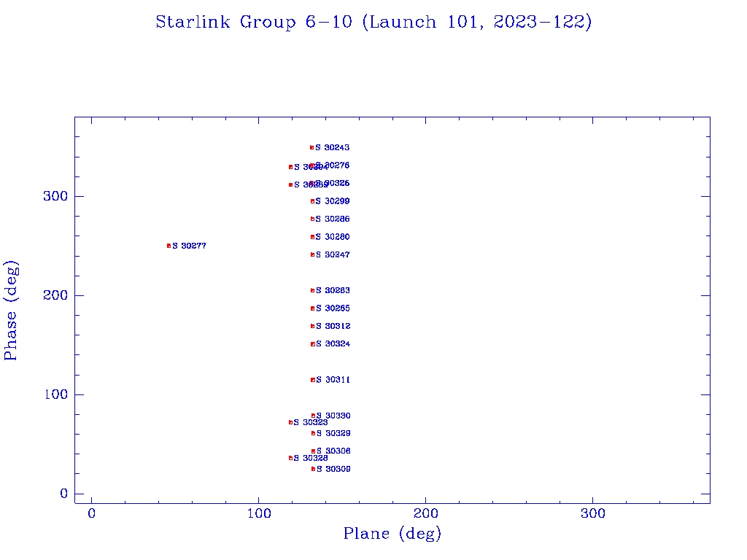Select the 'S 30263' data label
Image resolution: width=747 pixels, height=560 pixels.
click(333, 290)
